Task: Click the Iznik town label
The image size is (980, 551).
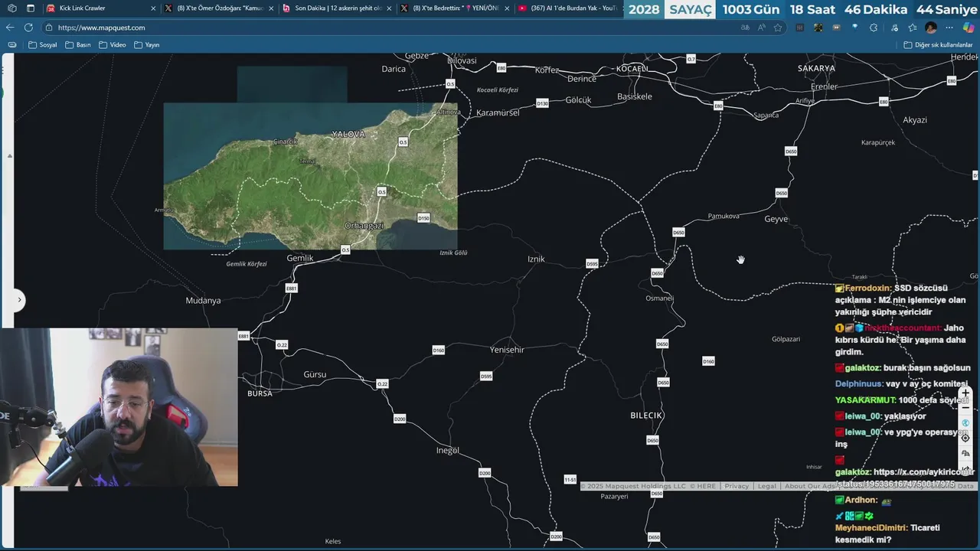Action: point(536,259)
